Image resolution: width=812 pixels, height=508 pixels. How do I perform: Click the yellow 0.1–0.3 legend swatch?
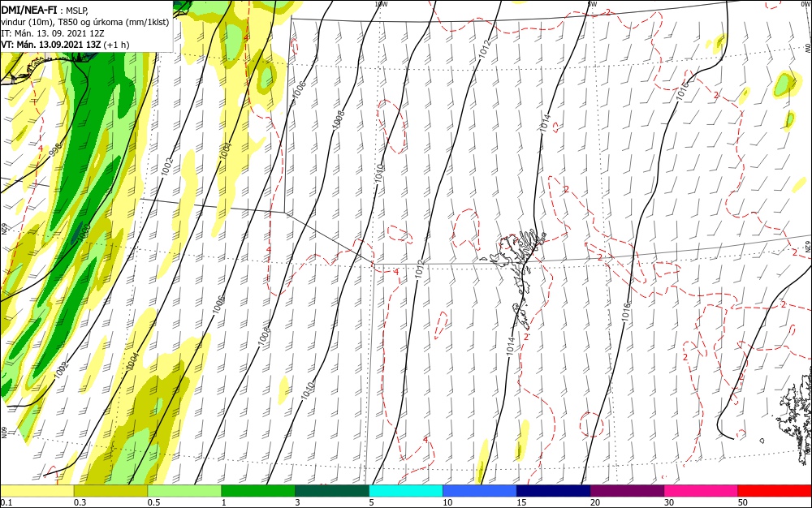point(37,492)
